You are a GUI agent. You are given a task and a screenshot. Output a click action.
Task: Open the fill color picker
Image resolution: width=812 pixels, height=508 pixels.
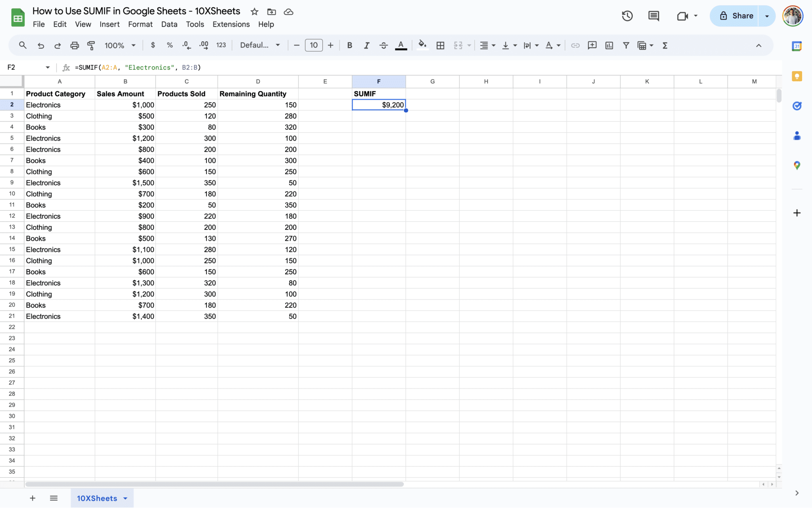click(x=422, y=45)
